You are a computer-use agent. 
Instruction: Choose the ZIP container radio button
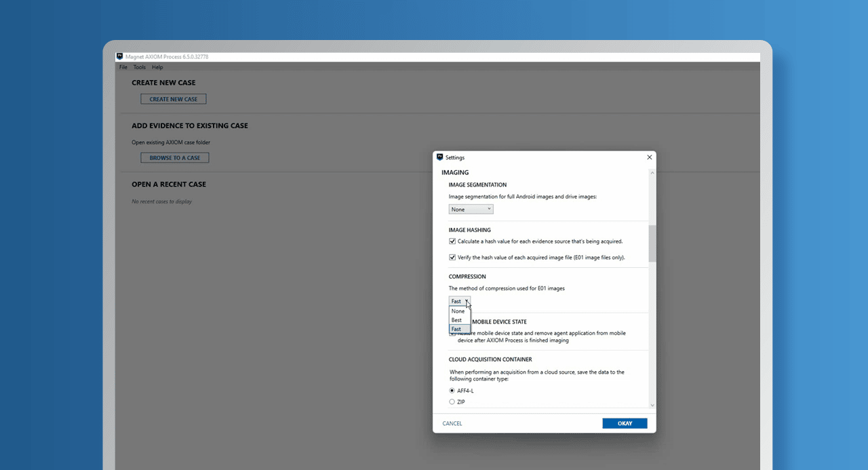point(452,402)
